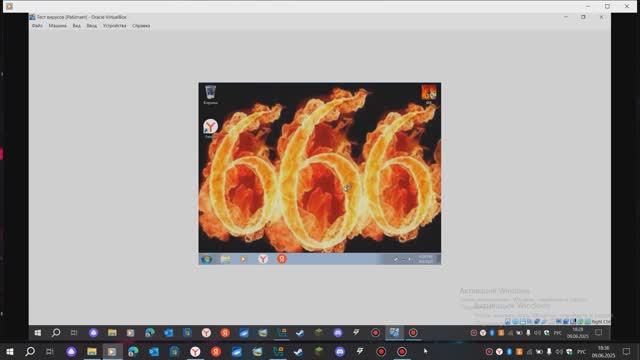Switch to active media player on bottom taskbar
Viewport: 640px width, 360px height.
[112, 351]
